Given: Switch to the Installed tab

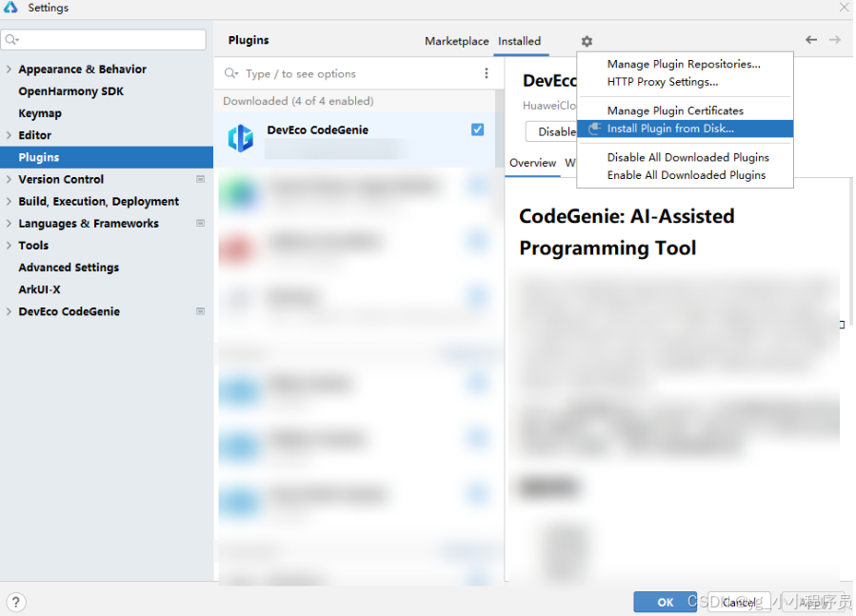Looking at the screenshot, I should coord(521,41).
